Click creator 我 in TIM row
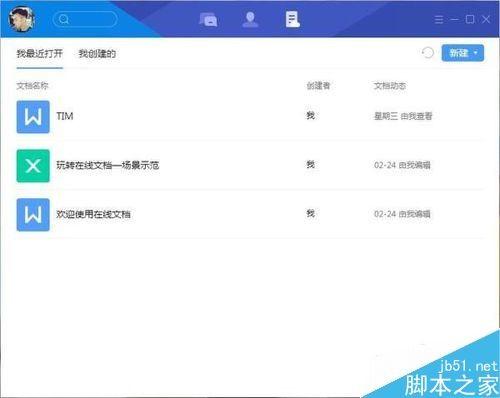 [311, 115]
